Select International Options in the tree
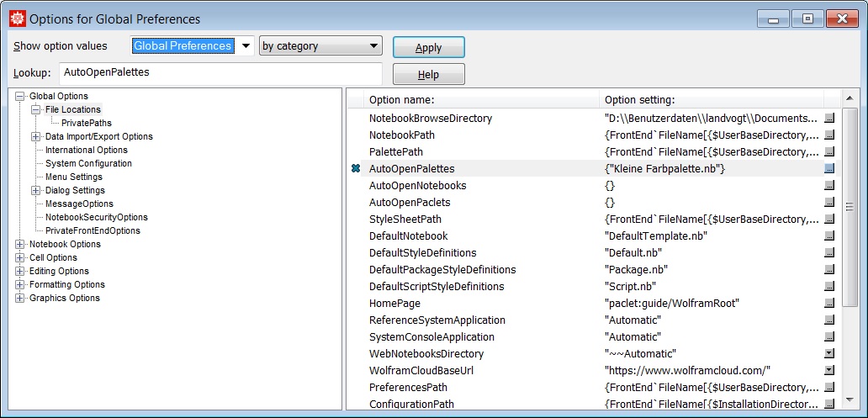Screen dimensions: 868x418 87,150
